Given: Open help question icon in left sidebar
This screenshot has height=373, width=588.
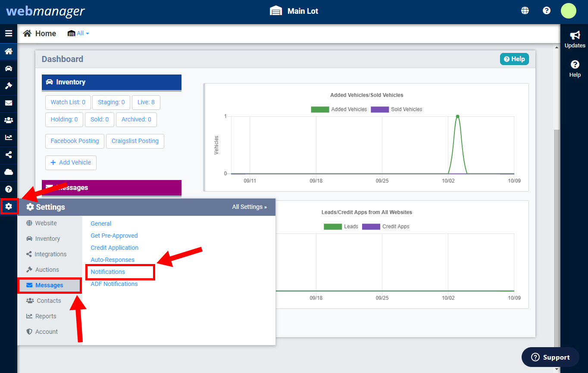Looking at the screenshot, I should [9, 189].
